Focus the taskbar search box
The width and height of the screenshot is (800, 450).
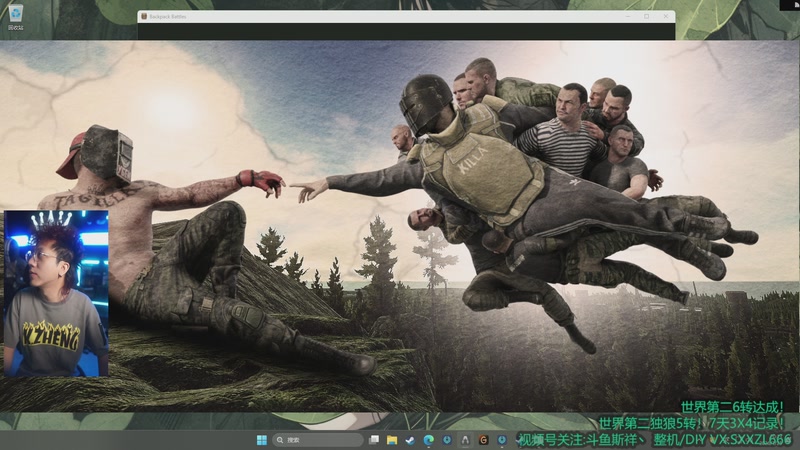click(317, 440)
